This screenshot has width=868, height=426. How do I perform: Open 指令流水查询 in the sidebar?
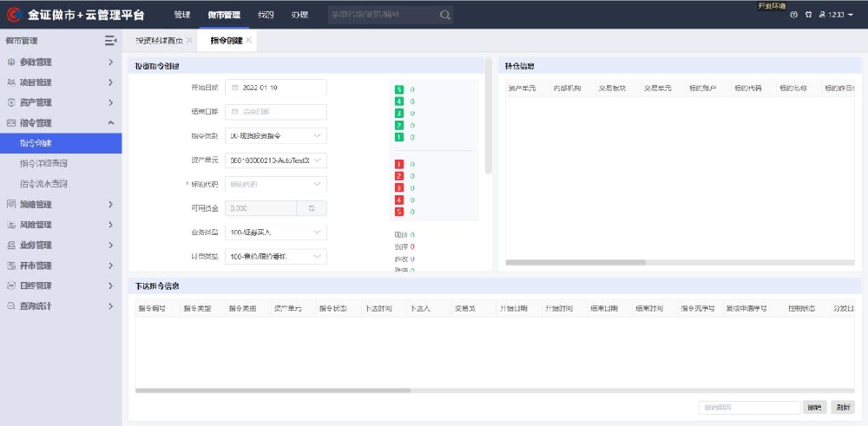point(43,184)
